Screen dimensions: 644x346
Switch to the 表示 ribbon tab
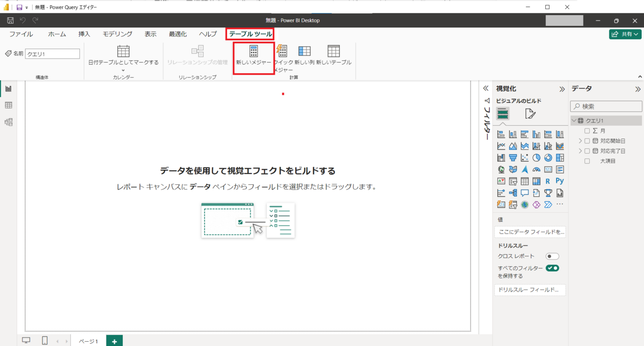click(x=150, y=34)
